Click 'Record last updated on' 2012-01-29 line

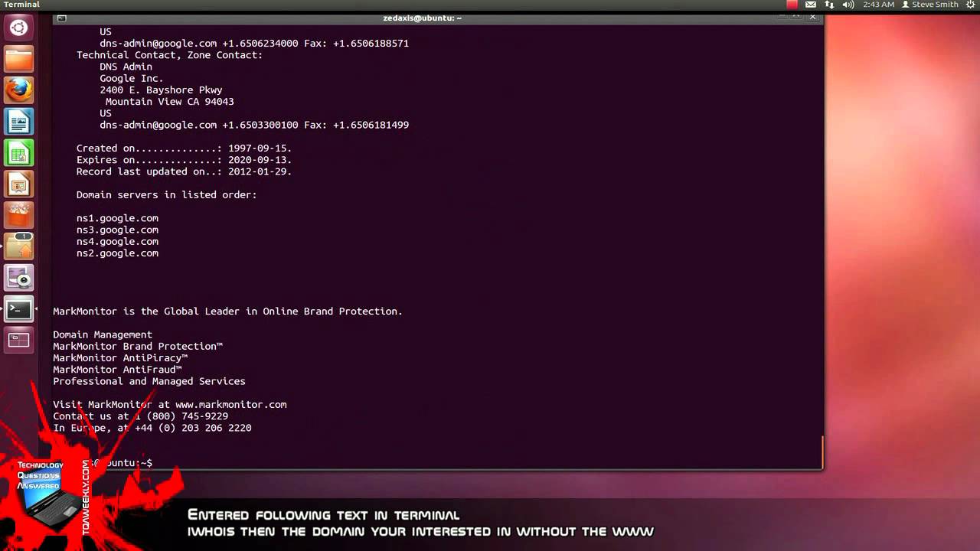point(184,171)
